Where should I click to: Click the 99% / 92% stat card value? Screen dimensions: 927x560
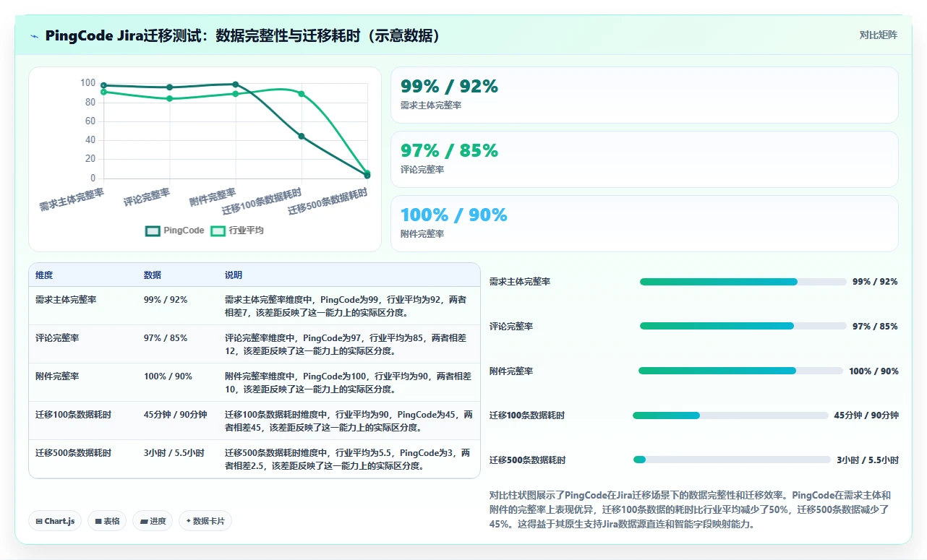click(449, 86)
